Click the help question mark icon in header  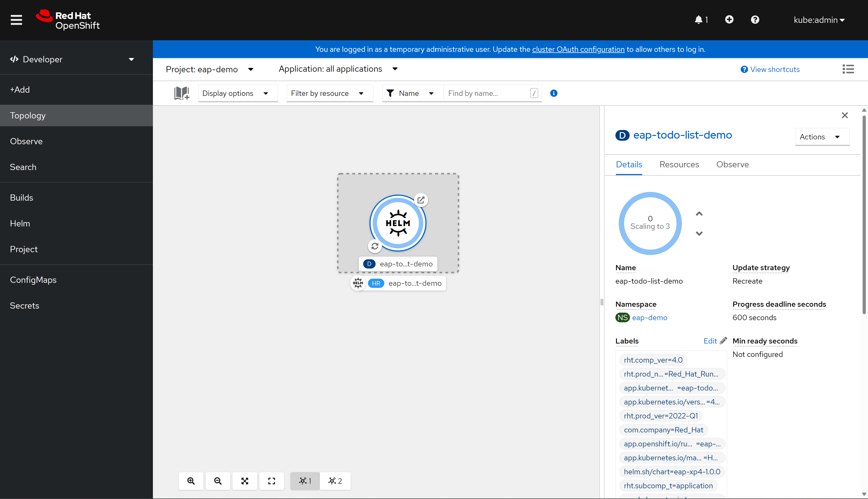pyautogui.click(x=755, y=20)
